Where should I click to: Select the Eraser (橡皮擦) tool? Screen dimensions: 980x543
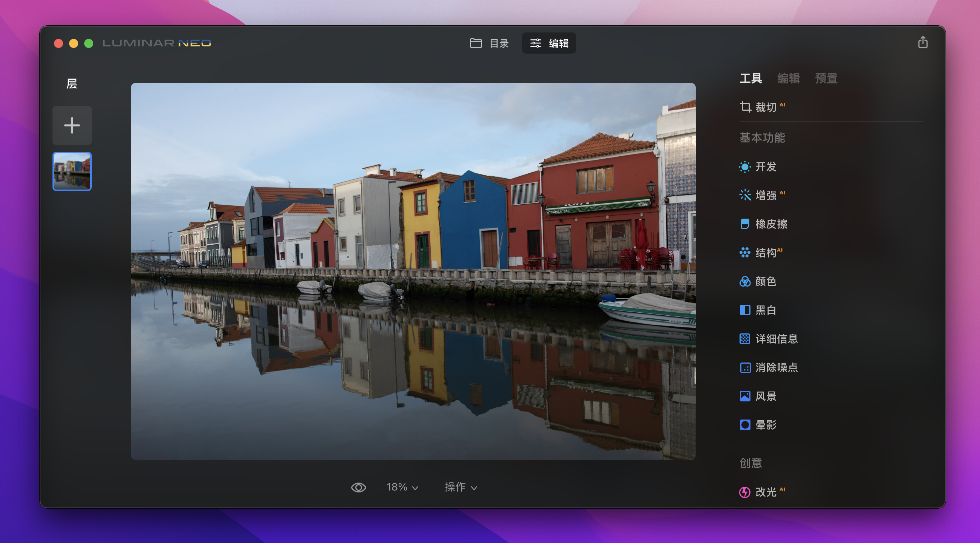tap(770, 224)
